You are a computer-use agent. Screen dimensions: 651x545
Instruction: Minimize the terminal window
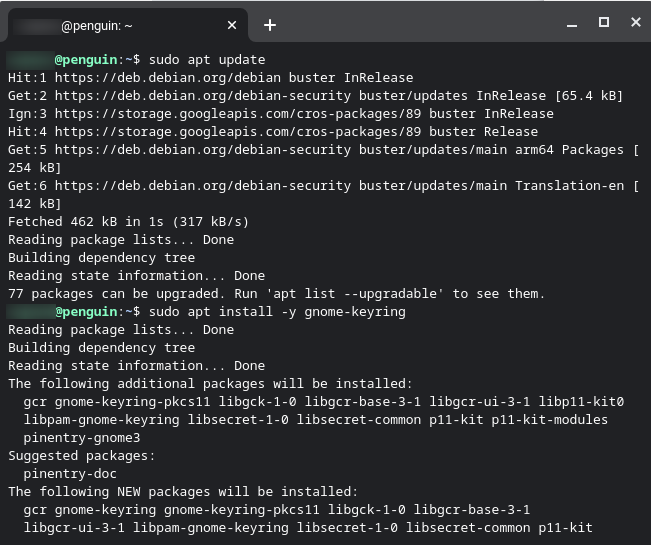(572, 25)
